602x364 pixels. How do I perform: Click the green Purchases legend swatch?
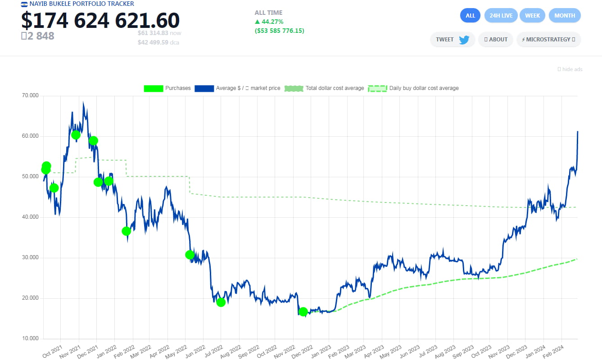click(153, 88)
